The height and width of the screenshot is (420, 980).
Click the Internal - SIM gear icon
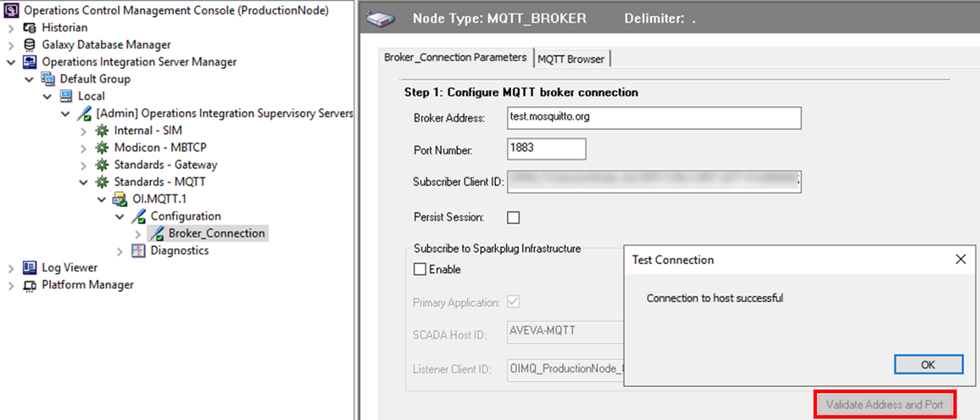pos(102,130)
